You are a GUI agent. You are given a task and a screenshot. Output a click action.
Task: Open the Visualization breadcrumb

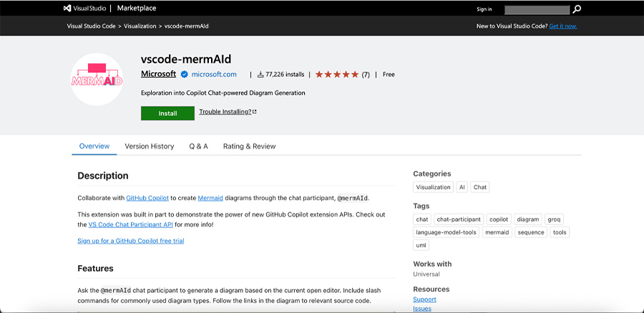point(140,26)
